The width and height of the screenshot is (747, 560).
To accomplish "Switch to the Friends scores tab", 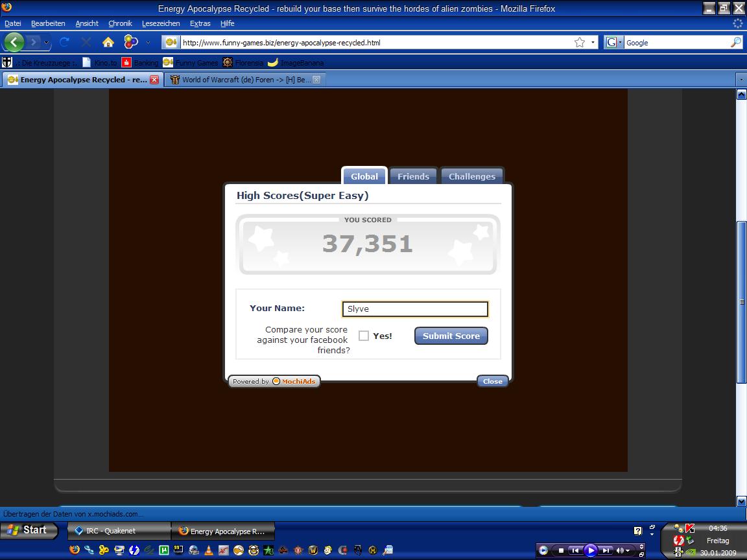I will click(413, 176).
